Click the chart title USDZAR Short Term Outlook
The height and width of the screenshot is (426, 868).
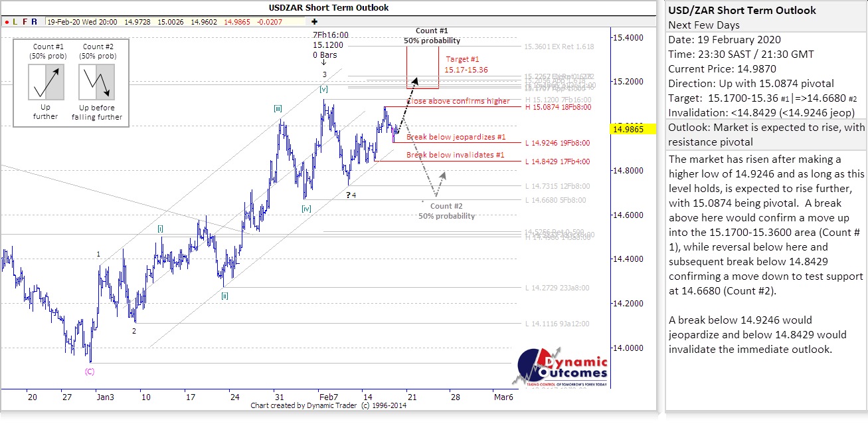tap(329, 8)
